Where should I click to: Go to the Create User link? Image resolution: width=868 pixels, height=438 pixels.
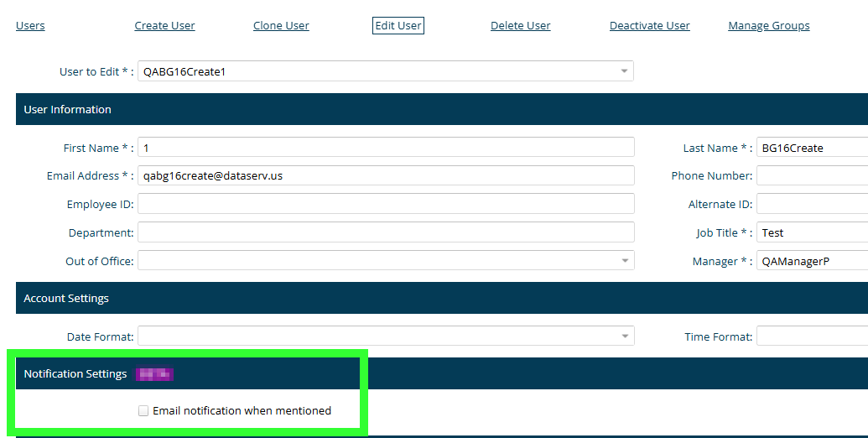[x=164, y=26]
